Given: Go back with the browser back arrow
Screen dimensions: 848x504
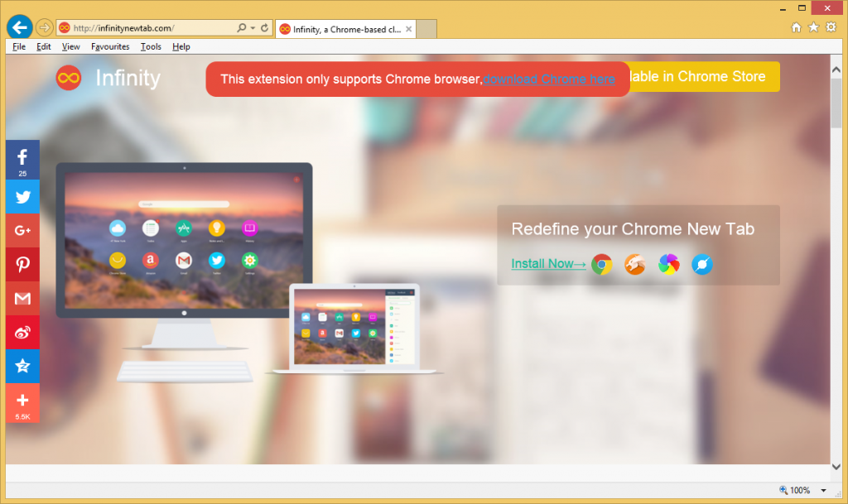Looking at the screenshot, I should [20, 27].
